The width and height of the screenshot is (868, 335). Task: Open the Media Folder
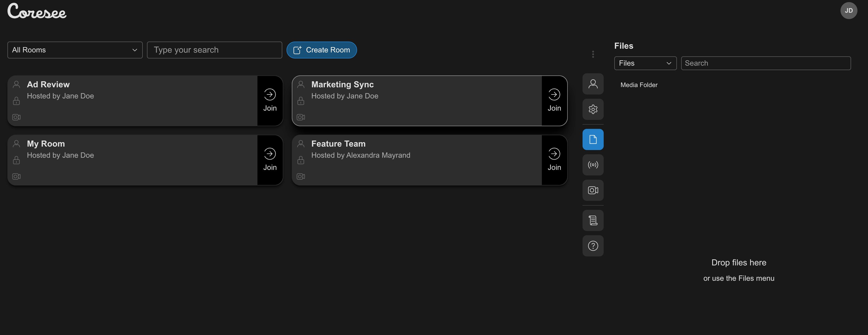coord(639,85)
